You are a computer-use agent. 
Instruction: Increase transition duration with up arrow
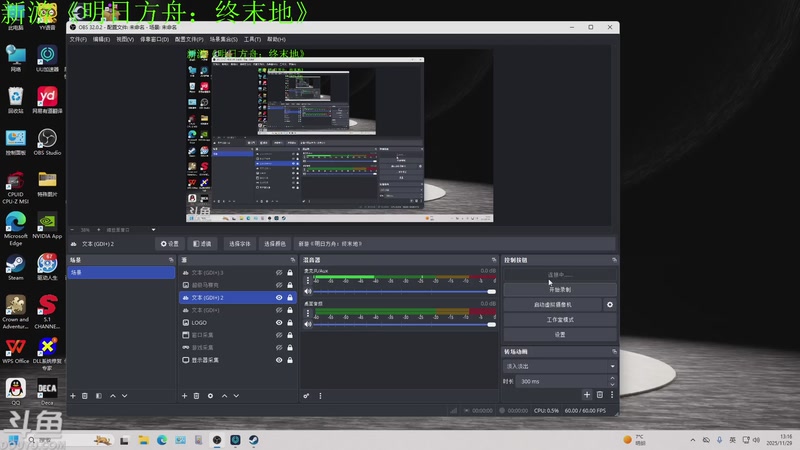tap(612, 378)
